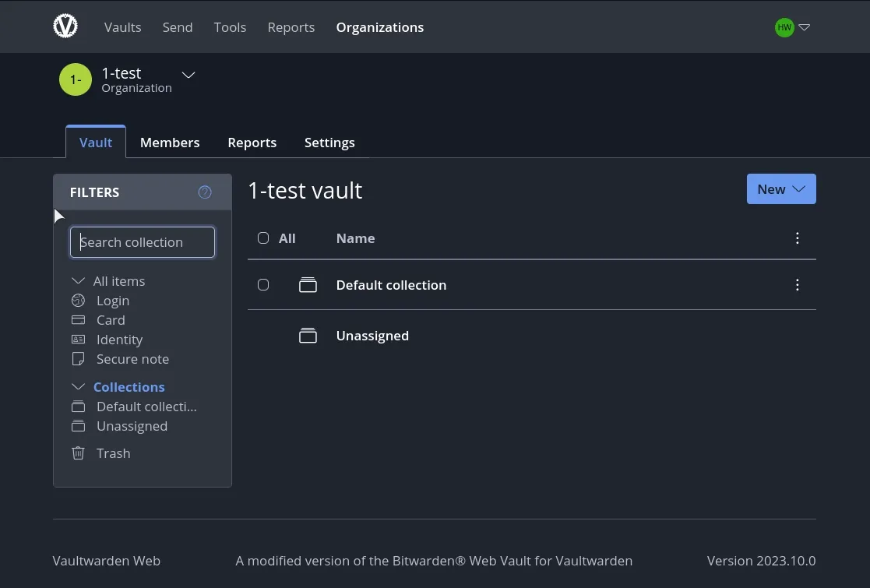870x588 pixels.
Task: Select the Default collection checkbox
Action: pos(263,284)
